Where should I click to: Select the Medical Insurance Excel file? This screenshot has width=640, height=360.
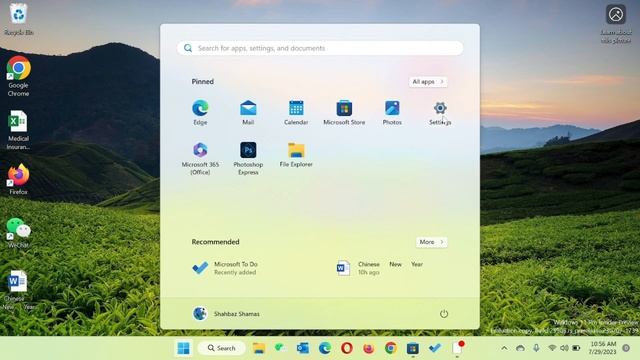click(x=18, y=130)
